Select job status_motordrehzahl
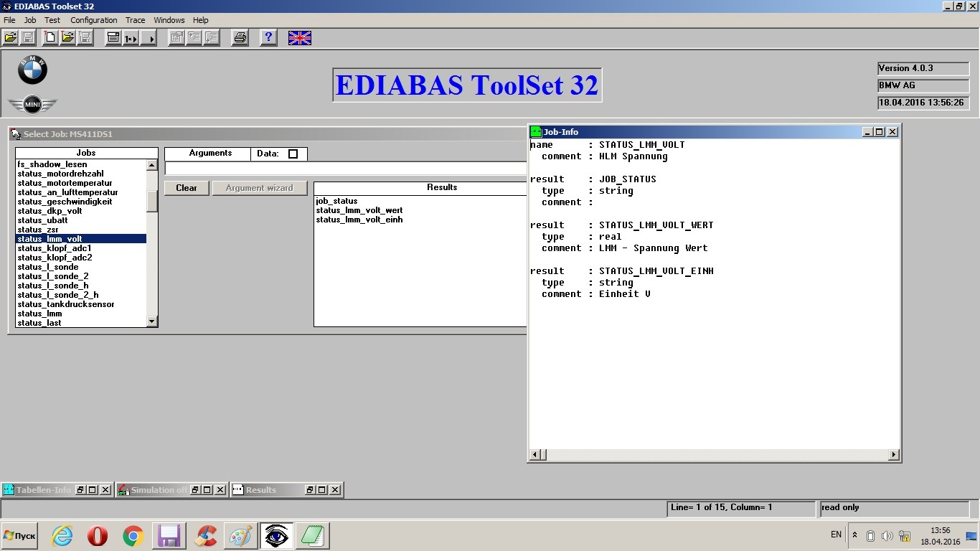This screenshot has width=980, height=551. pos(60,174)
